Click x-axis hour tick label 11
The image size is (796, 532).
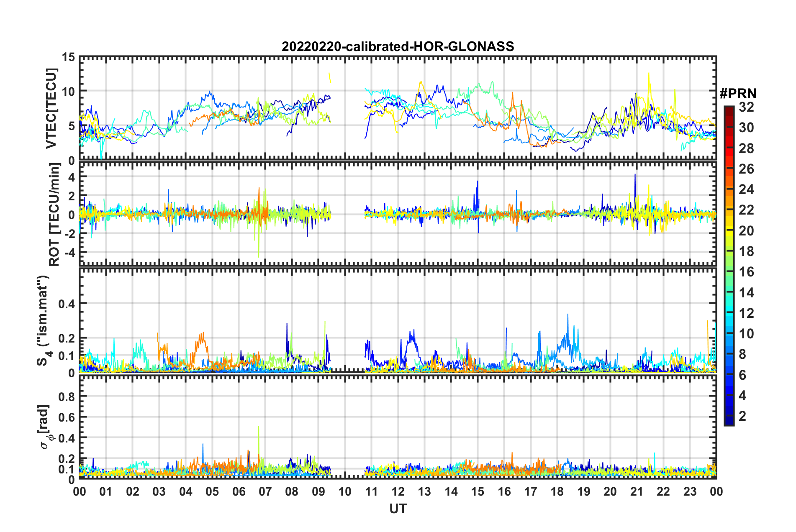click(x=372, y=491)
